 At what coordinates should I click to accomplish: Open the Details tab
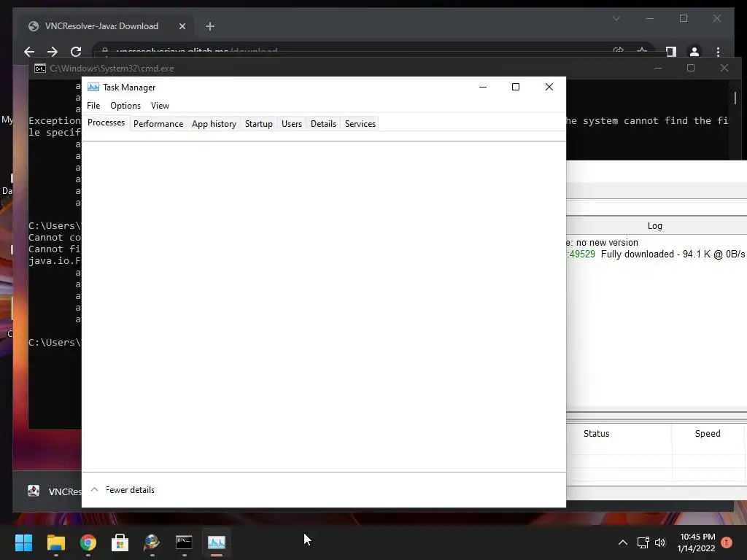pos(323,124)
